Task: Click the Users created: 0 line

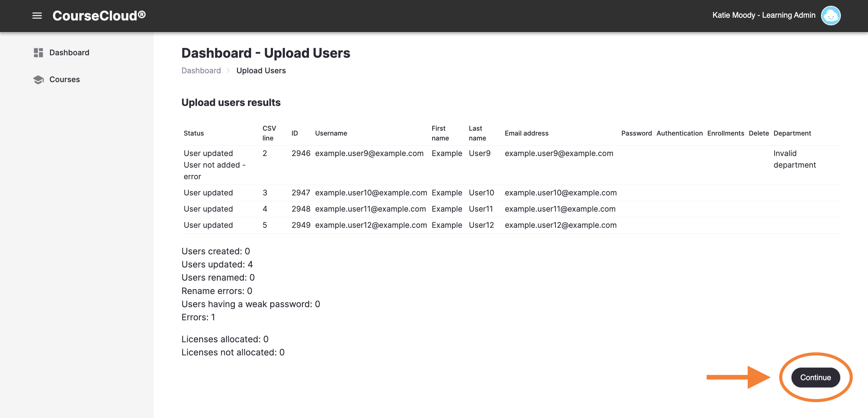Action: coord(215,251)
